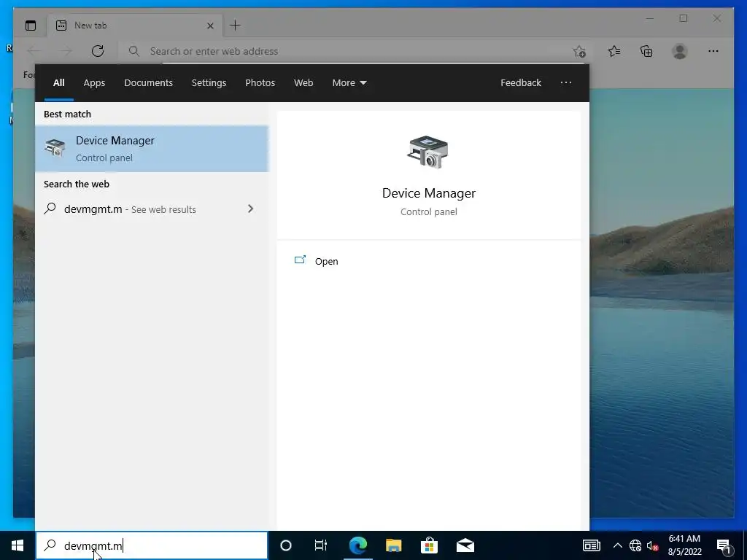Show hidden system tray icons

coord(617,545)
